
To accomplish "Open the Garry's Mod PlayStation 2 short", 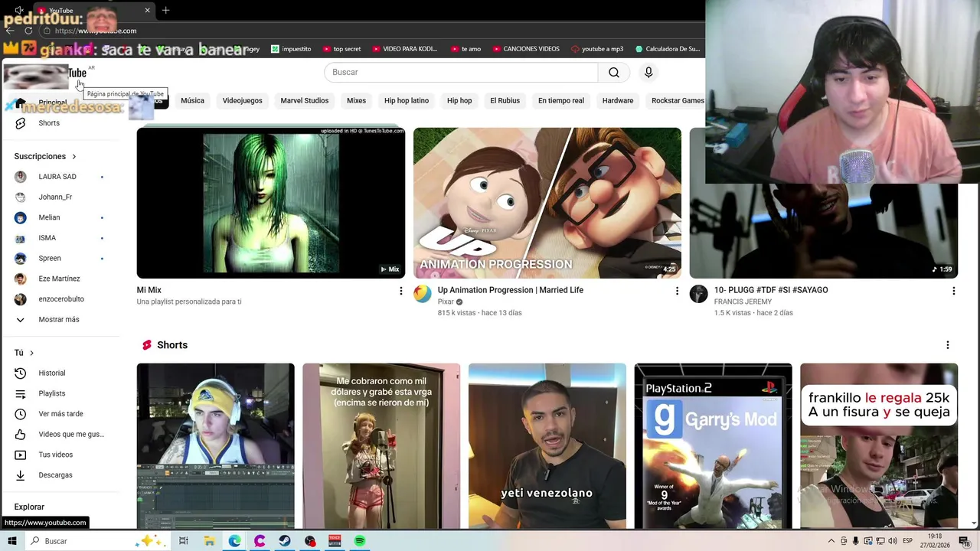I will pyautogui.click(x=713, y=445).
